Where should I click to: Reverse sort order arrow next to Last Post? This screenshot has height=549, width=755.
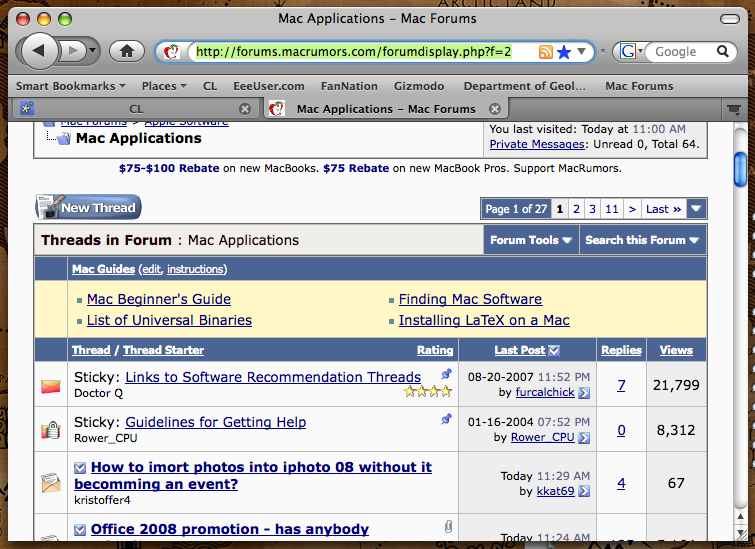[x=554, y=351]
